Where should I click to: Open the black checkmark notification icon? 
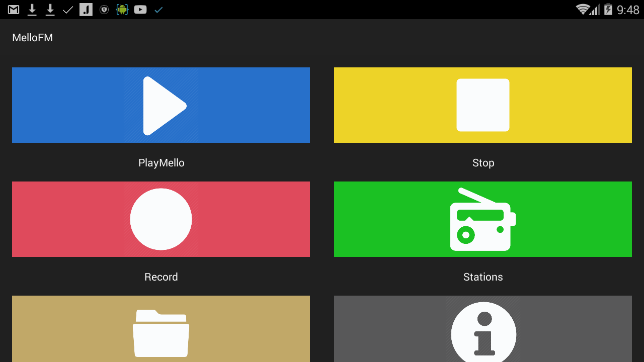[68, 10]
